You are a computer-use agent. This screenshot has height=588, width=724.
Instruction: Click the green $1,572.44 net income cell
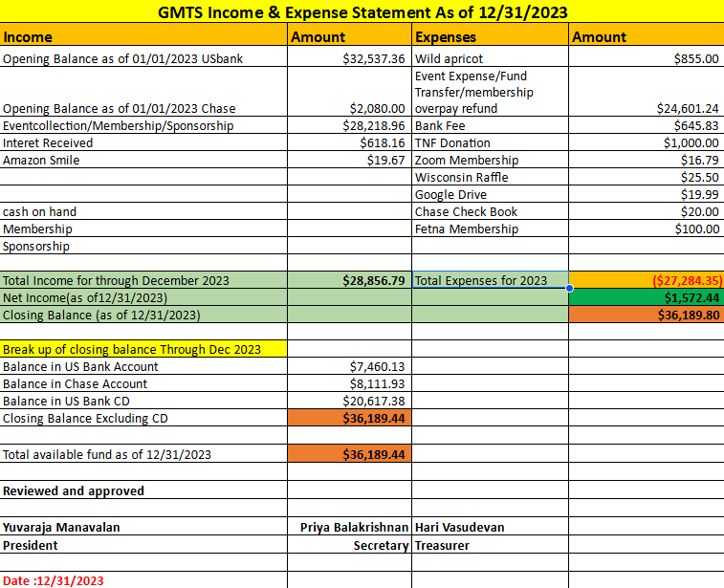647,297
